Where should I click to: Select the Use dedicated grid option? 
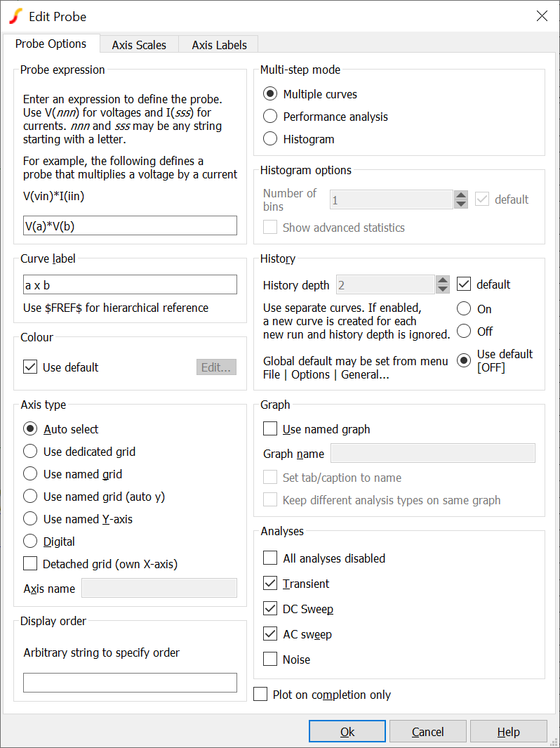click(30, 452)
